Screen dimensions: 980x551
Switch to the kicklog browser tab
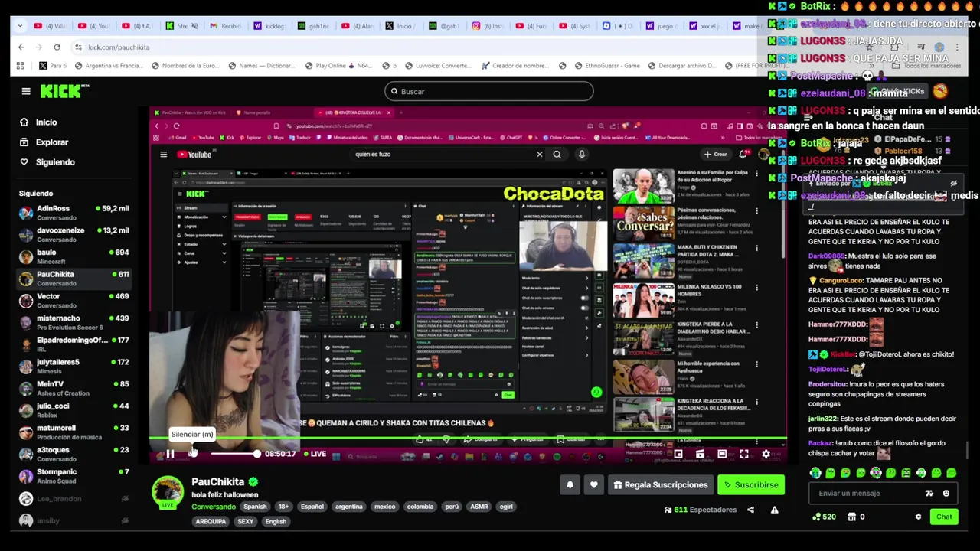(270, 26)
